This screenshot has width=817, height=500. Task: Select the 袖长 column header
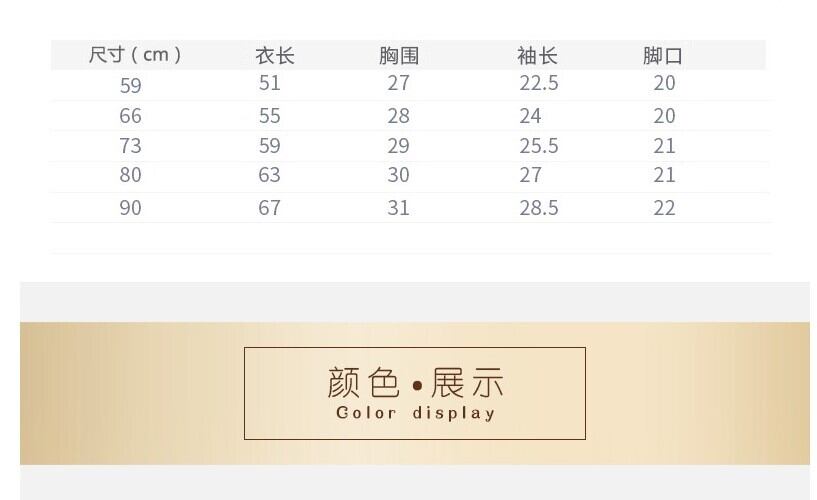click(537, 56)
